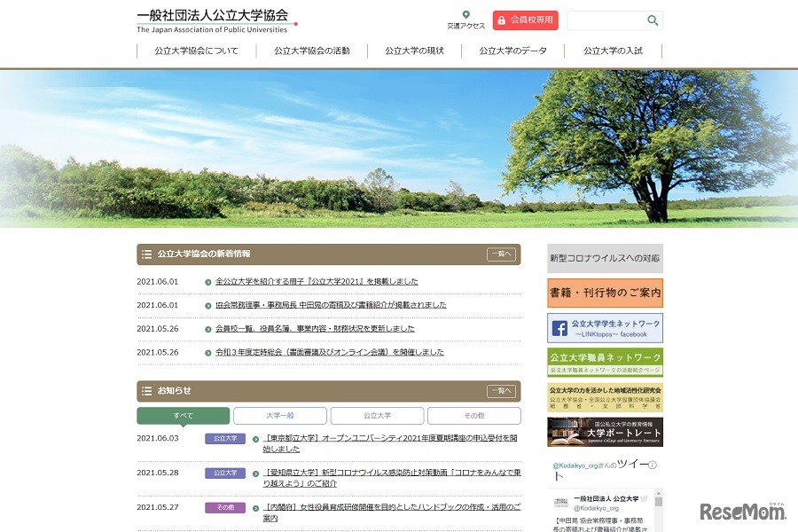
Task: Open the Twitter info icon
Action: point(653,465)
